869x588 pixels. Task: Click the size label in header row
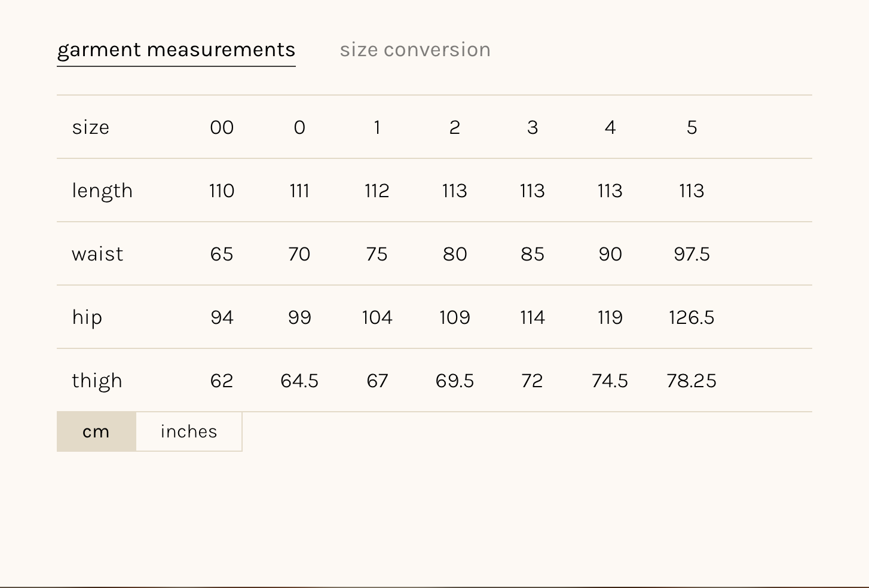point(91,127)
